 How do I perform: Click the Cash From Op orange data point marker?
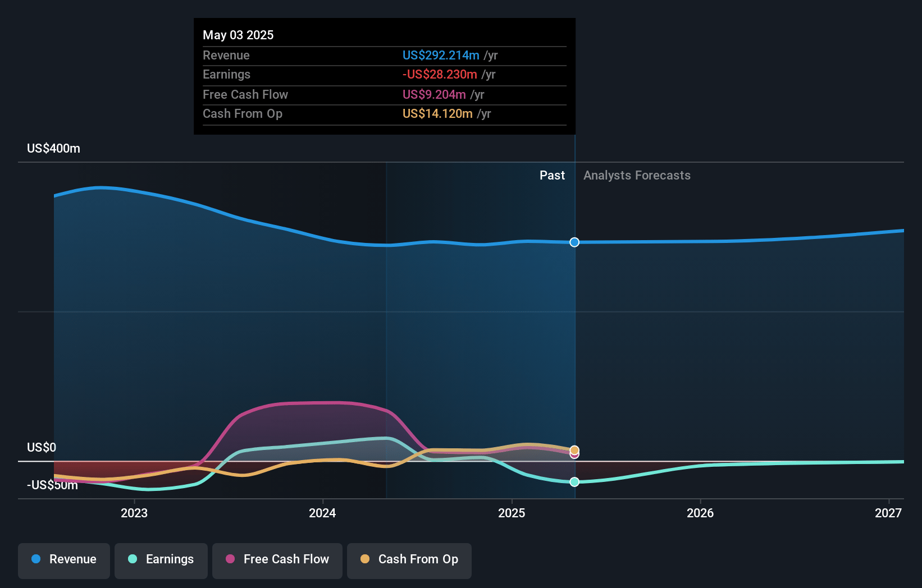click(574, 450)
